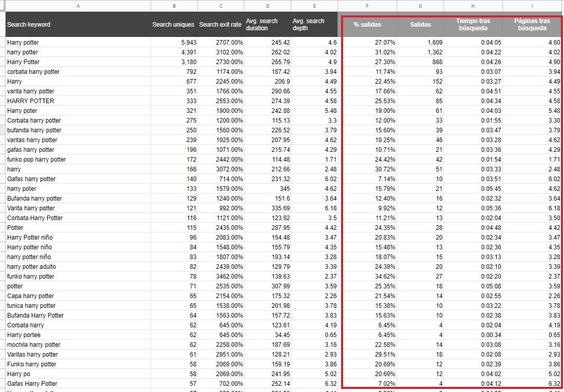
Task: Click % salidas value 7.02%
Action: pos(367,383)
